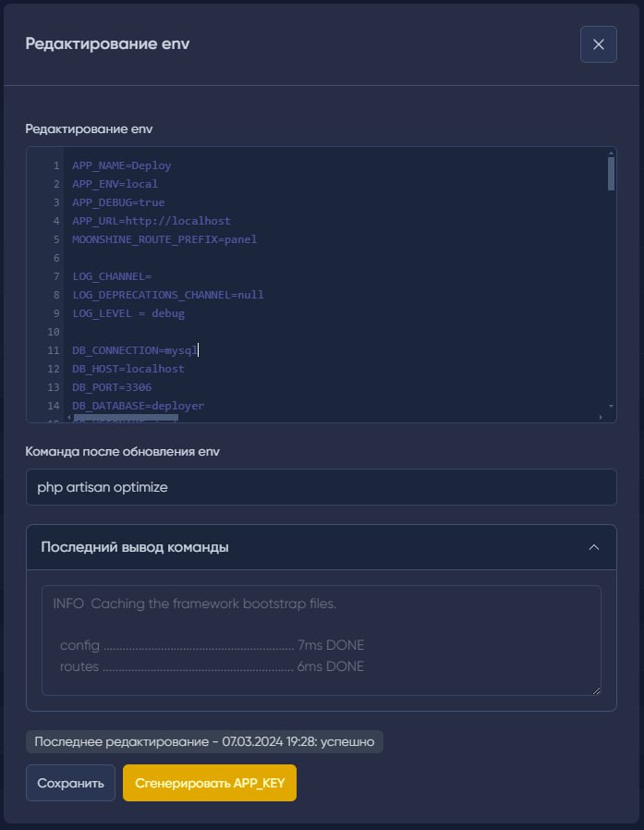Click line number 7 in the gutter
The width and height of the screenshot is (644, 830).
tap(55, 276)
